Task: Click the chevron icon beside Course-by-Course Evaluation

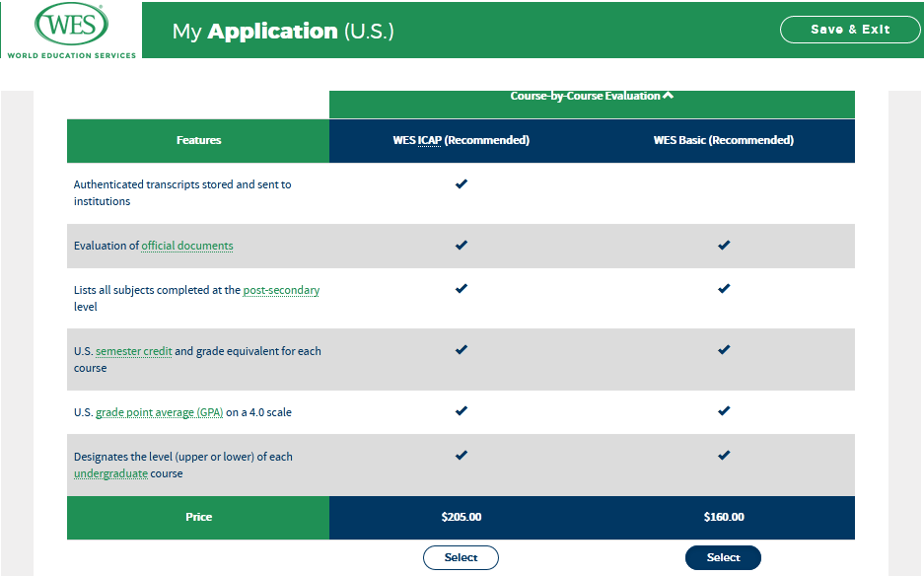Action: point(669,96)
